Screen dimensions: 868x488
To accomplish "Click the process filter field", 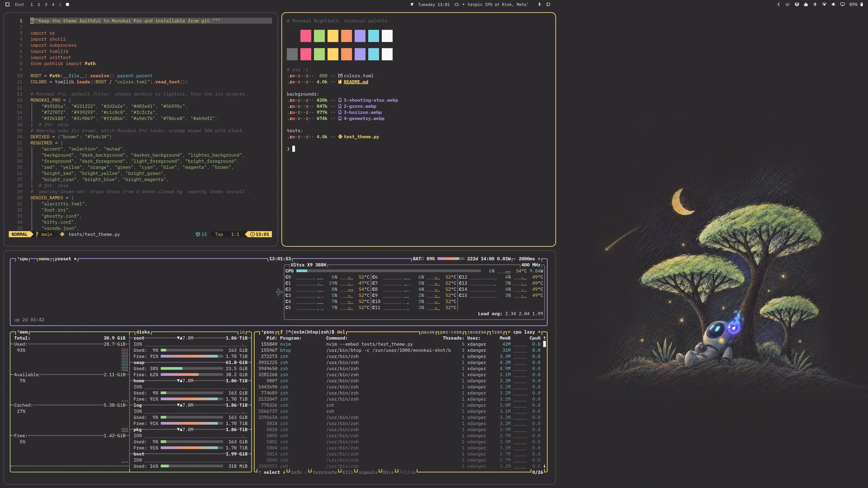I will [307, 332].
